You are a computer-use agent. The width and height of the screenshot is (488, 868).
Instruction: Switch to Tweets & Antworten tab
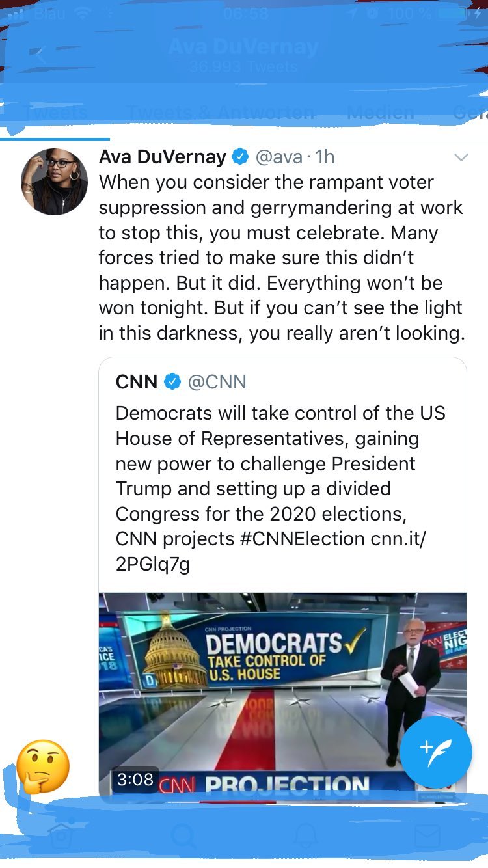[x=220, y=113]
